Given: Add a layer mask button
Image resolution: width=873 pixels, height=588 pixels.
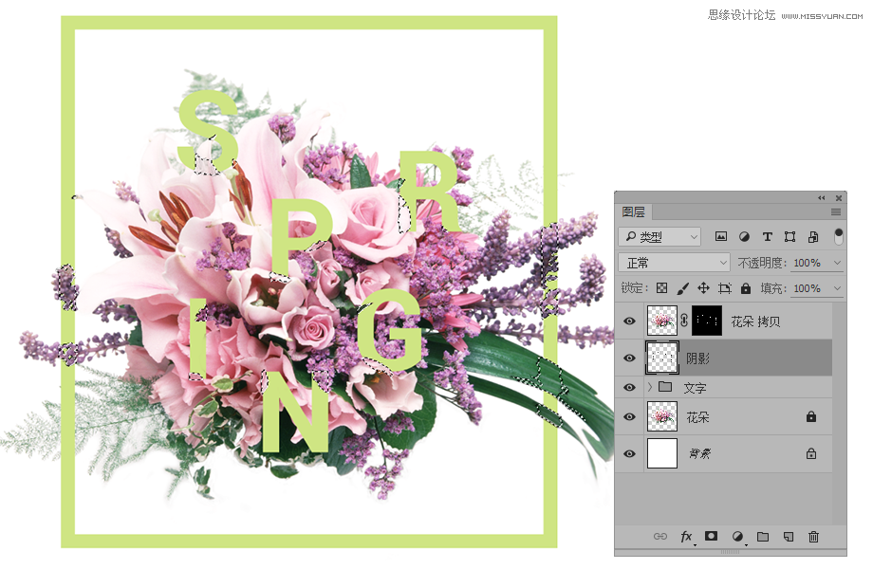Looking at the screenshot, I should point(711,536).
